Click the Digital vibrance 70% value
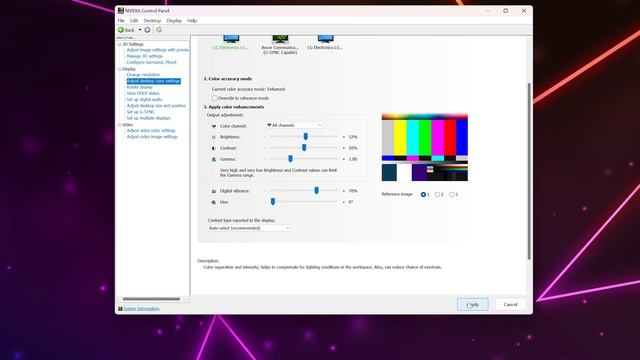 (x=353, y=191)
